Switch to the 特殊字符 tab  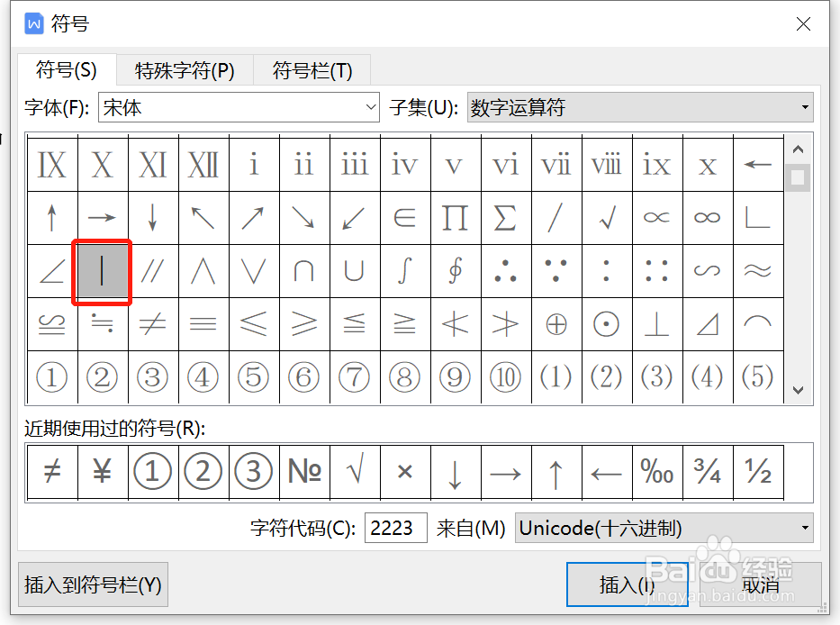(x=185, y=69)
